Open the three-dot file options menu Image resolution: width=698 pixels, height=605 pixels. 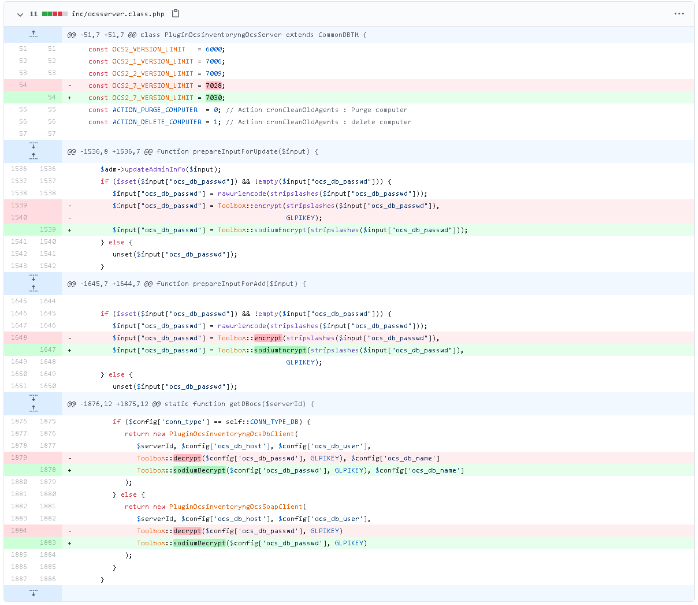(679, 14)
